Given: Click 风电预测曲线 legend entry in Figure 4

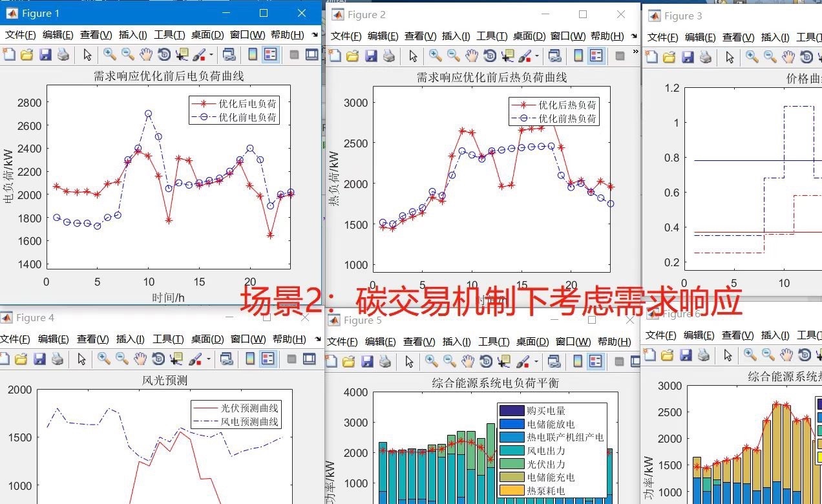Looking at the screenshot, I should (x=249, y=421).
